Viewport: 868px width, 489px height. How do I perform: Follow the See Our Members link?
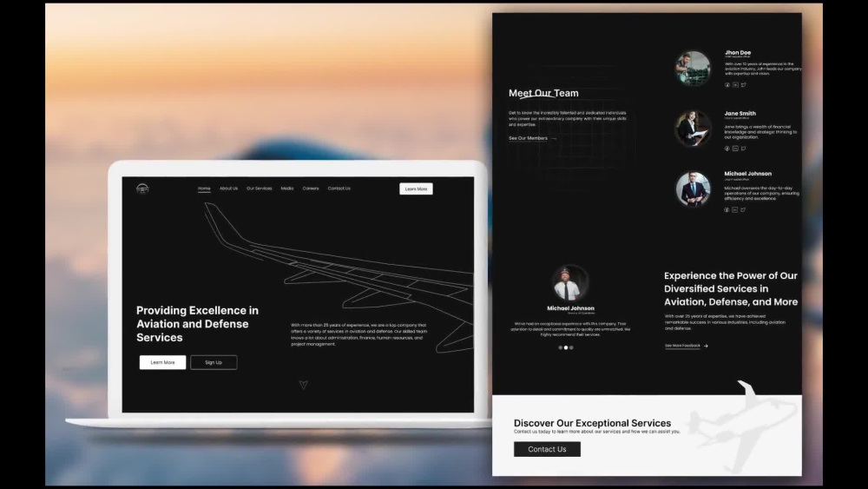point(528,138)
